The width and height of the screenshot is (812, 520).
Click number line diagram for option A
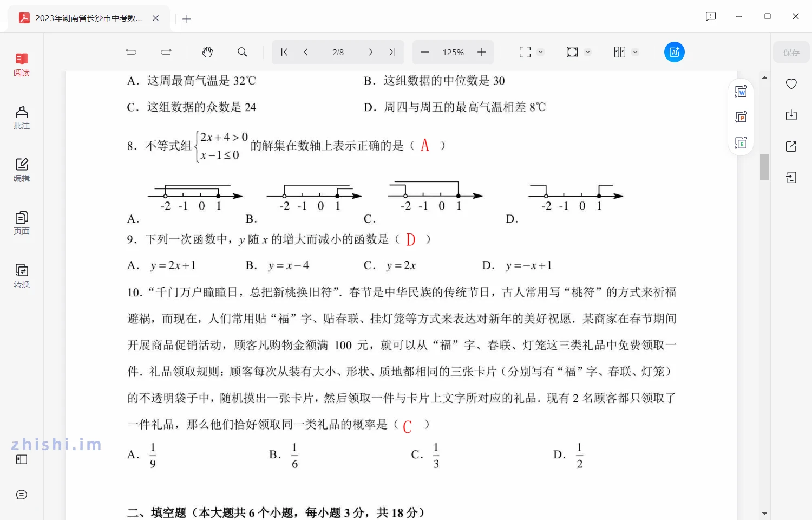(x=195, y=198)
